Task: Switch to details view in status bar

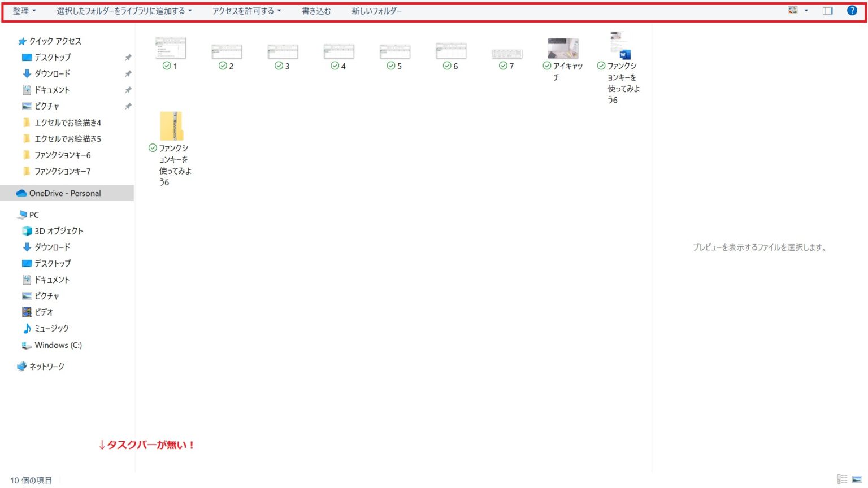Action: (842, 480)
